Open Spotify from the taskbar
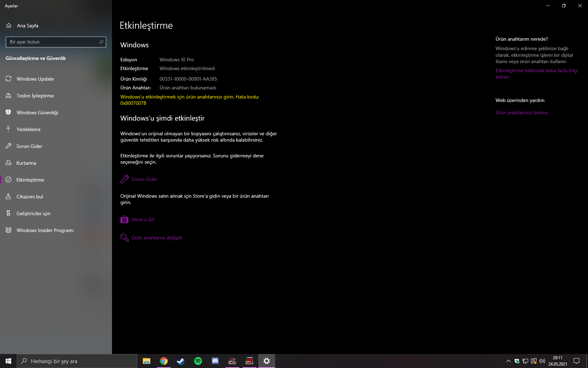The width and height of the screenshot is (588, 368). pyautogui.click(x=198, y=361)
